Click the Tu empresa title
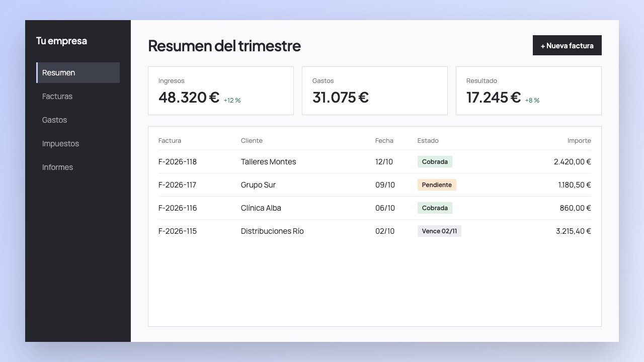The width and height of the screenshot is (644, 362). click(x=61, y=41)
